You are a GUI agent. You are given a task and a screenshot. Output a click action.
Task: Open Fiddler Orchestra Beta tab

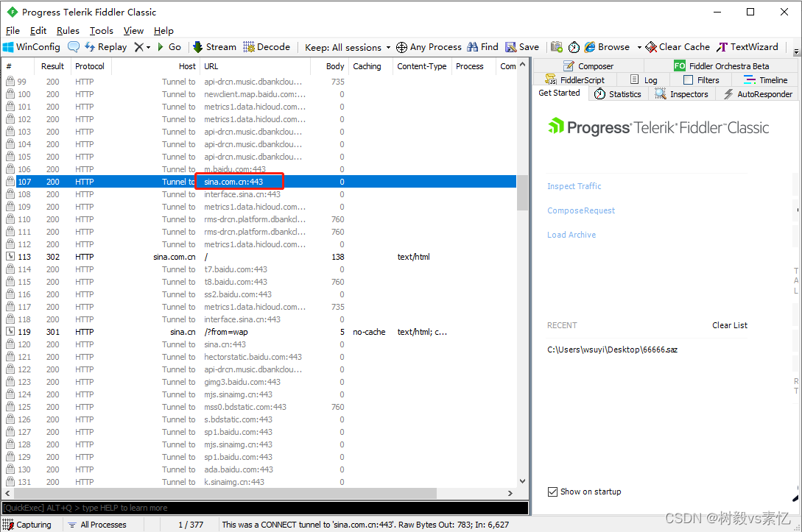[721, 66]
